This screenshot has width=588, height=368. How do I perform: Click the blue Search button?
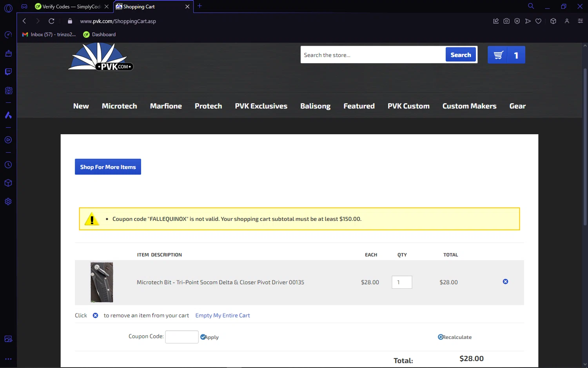tap(461, 55)
